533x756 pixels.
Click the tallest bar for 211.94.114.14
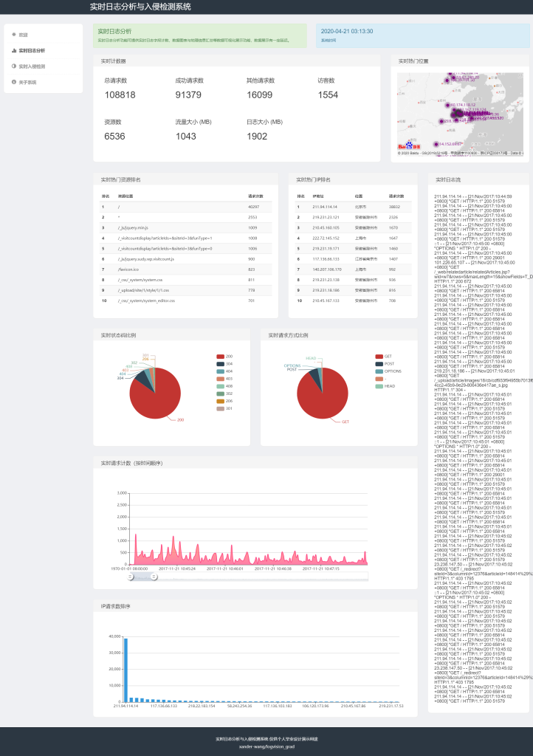click(x=125, y=670)
